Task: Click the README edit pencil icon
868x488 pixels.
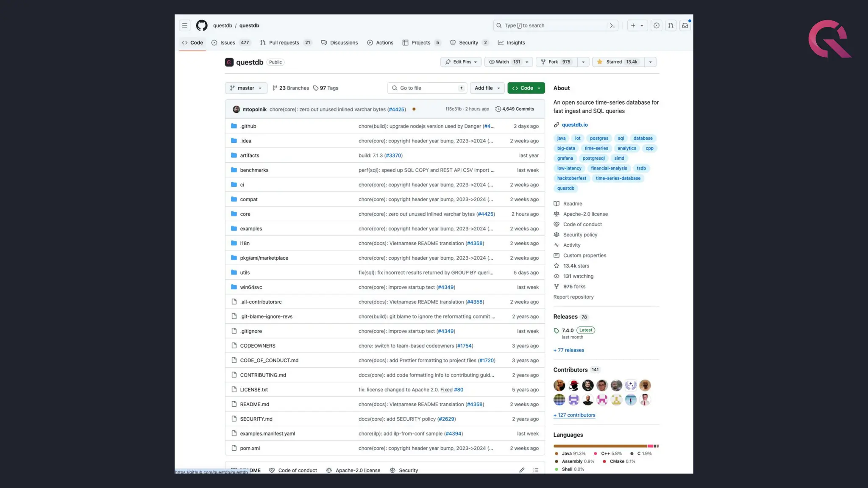Action: tap(522, 470)
